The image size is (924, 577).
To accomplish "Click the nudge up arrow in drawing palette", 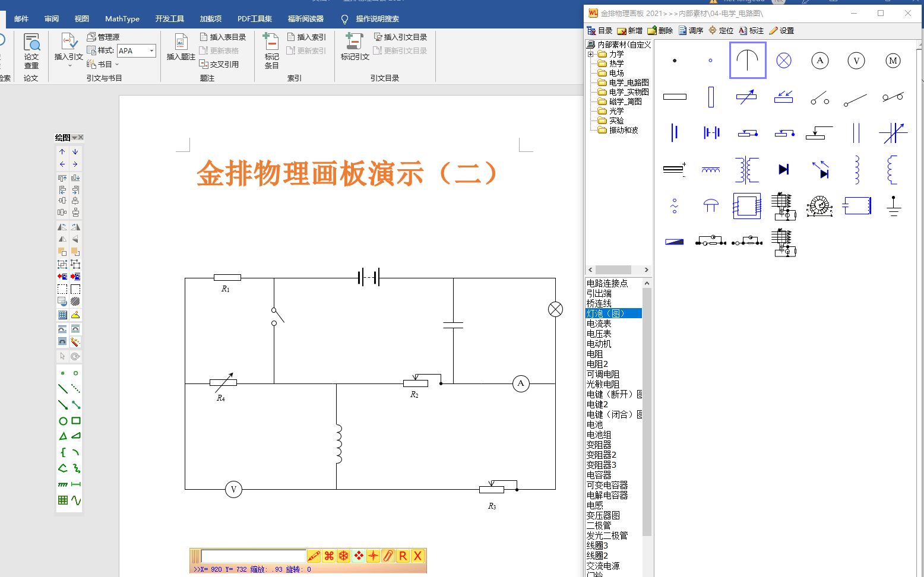I will coord(62,152).
